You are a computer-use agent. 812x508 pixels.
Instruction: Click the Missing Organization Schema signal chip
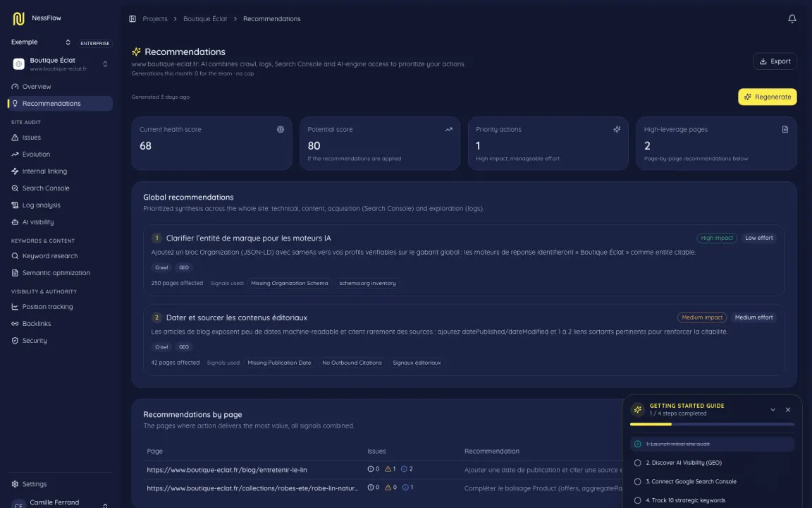pos(290,283)
